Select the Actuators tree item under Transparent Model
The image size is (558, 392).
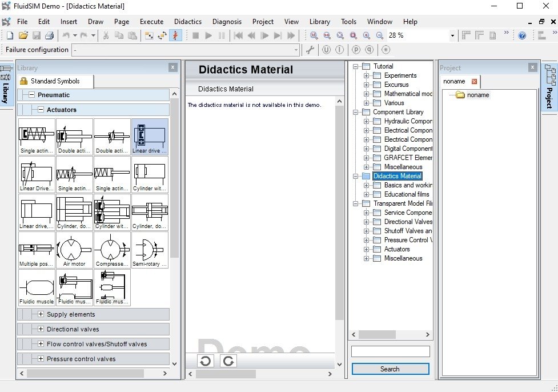pyautogui.click(x=397, y=249)
